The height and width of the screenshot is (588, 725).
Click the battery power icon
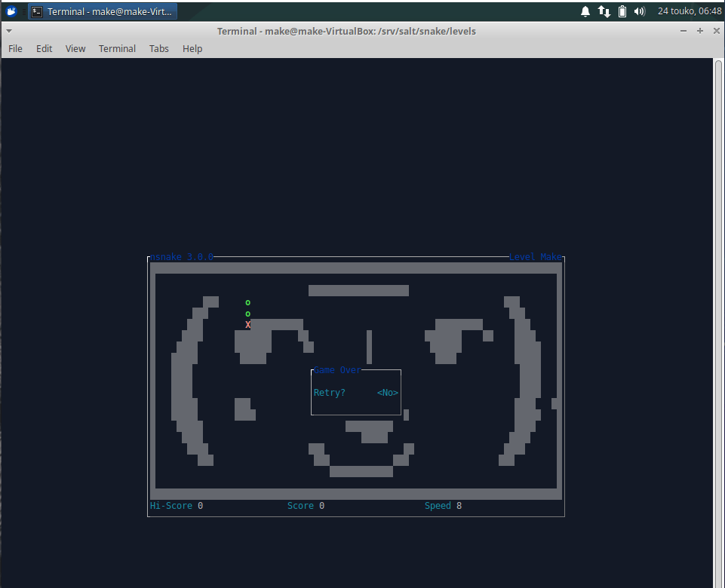coord(622,11)
